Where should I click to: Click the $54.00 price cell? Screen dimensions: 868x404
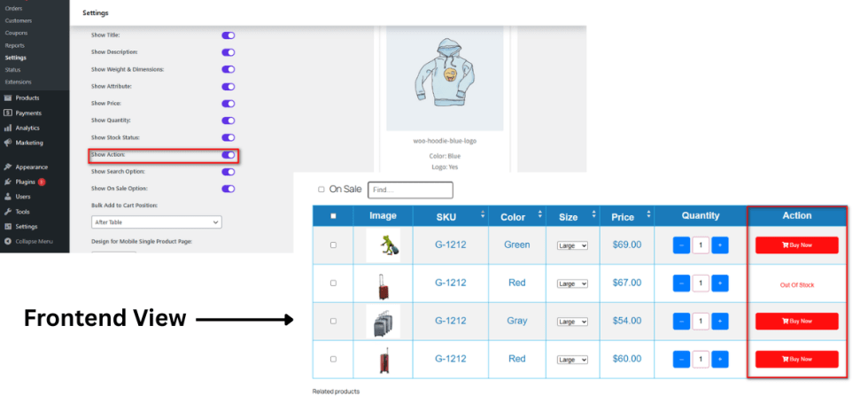627,321
